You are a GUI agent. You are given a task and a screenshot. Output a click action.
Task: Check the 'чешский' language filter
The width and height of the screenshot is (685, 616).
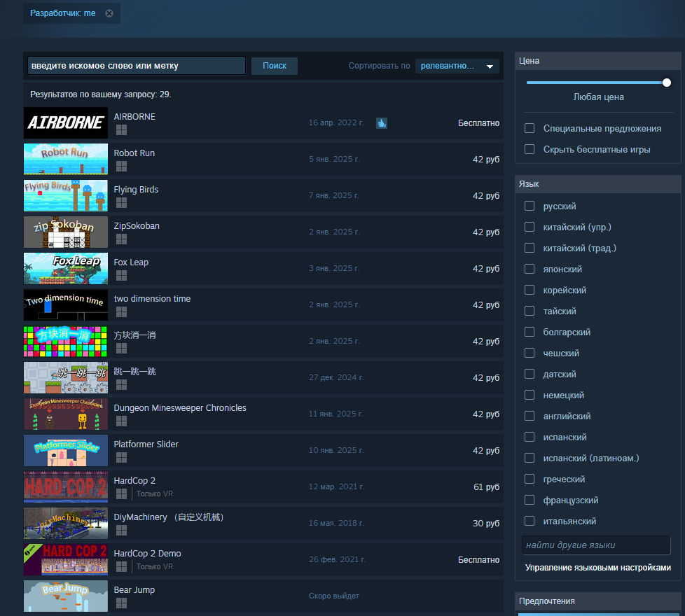tap(530, 353)
